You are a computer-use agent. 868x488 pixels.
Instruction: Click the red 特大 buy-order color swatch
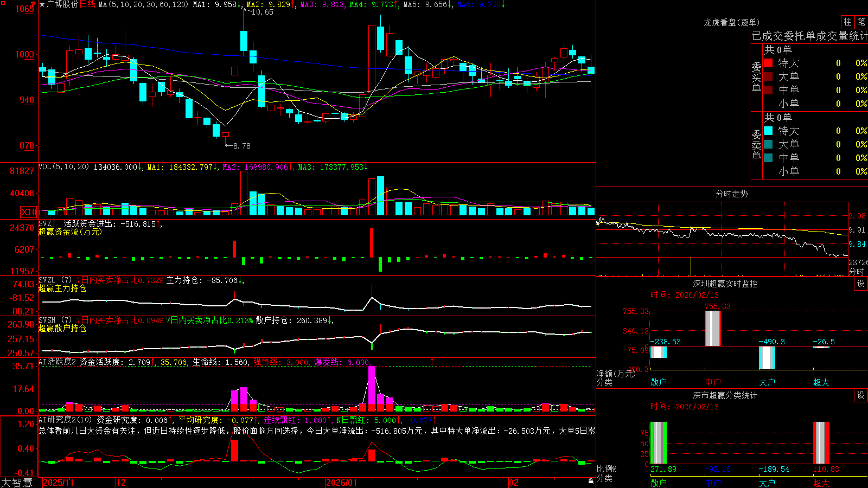pyautogui.click(x=768, y=63)
